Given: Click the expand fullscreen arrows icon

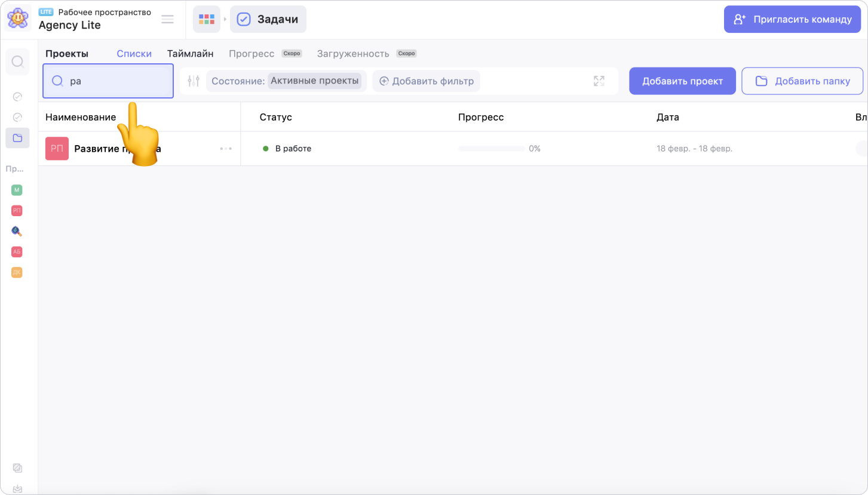Looking at the screenshot, I should 599,81.
